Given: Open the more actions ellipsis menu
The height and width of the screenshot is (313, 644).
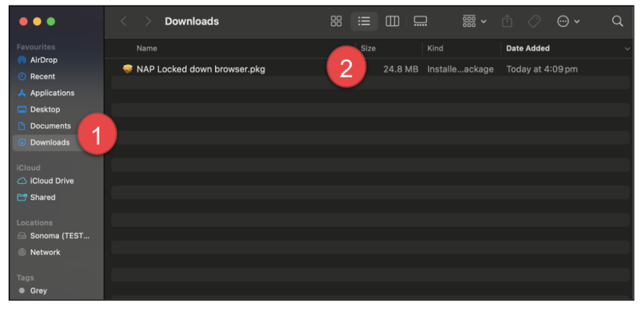Looking at the screenshot, I should [x=568, y=21].
